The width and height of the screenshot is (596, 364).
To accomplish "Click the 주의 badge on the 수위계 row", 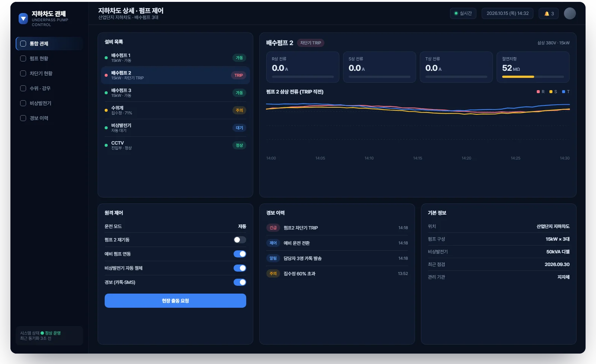I will pyautogui.click(x=239, y=110).
